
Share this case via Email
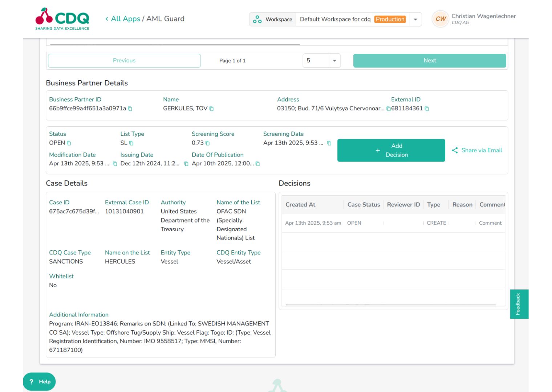pos(477,150)
